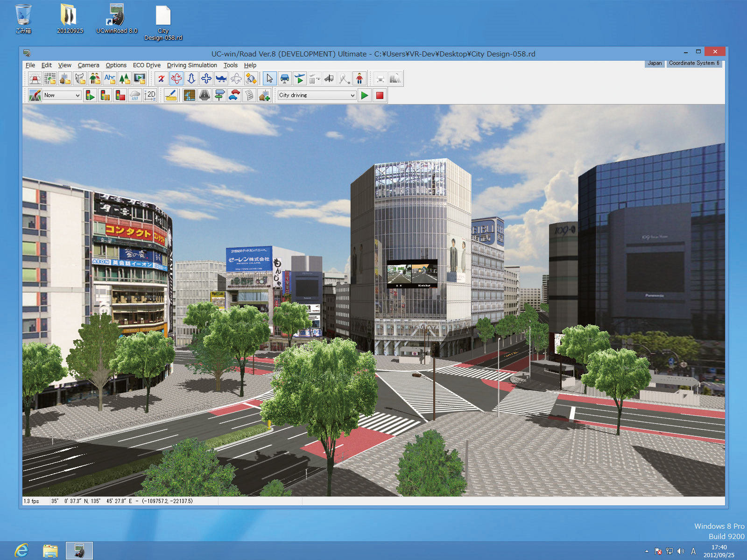Open the Help menu
This screenshot has height=560, width=747.
click(x=250, y=65)
